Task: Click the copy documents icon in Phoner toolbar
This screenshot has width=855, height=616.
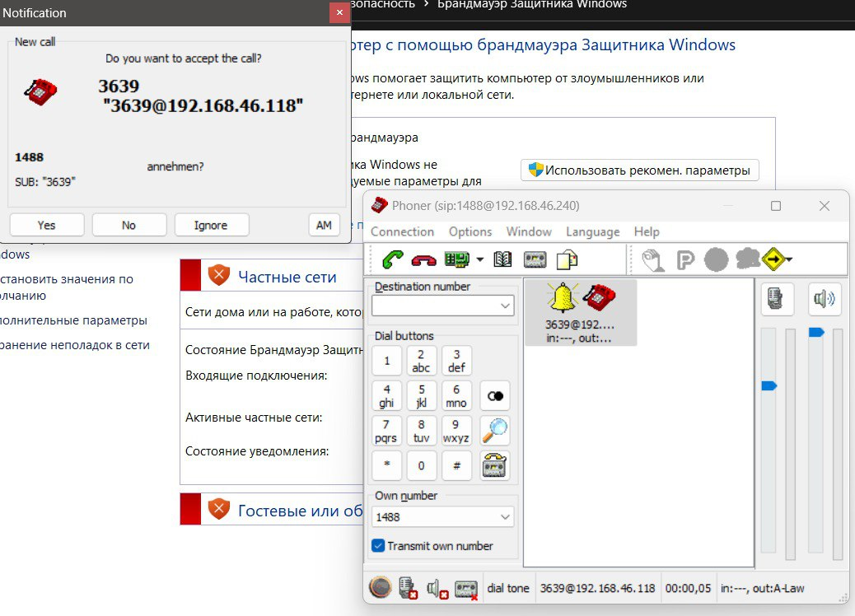Action: point(567,259)
